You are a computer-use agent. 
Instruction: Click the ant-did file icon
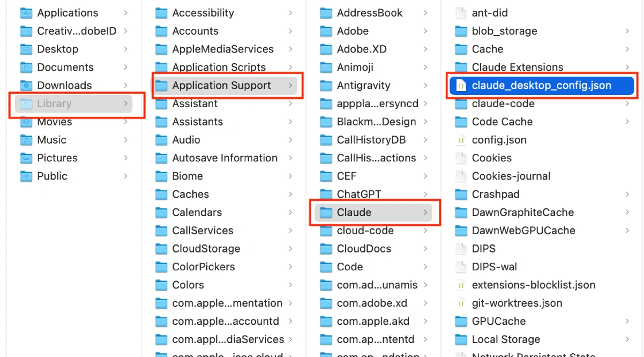[461, 13]
